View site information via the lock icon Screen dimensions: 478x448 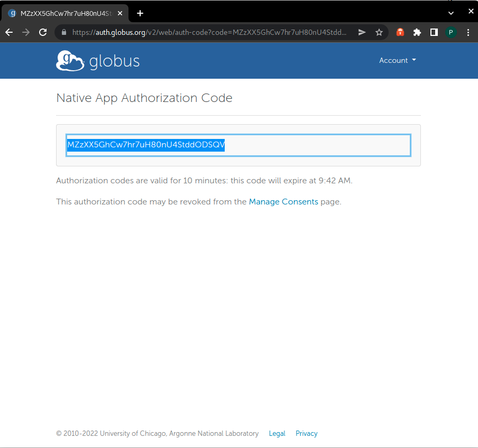[x=65, y=32]
